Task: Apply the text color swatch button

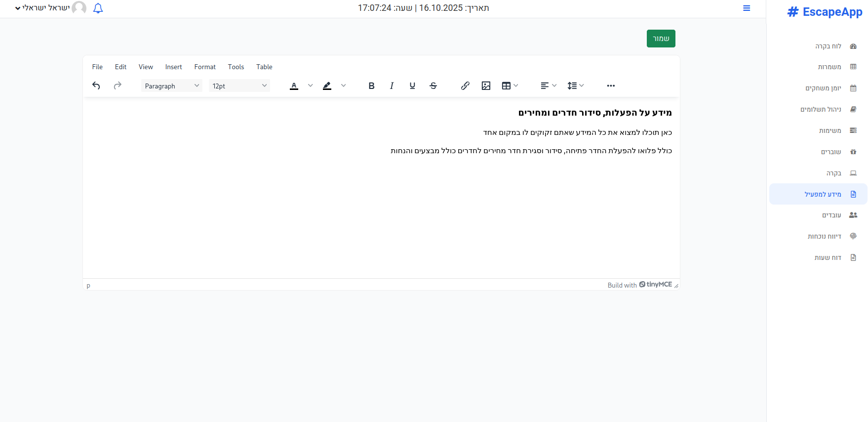Action: (294, 86)
